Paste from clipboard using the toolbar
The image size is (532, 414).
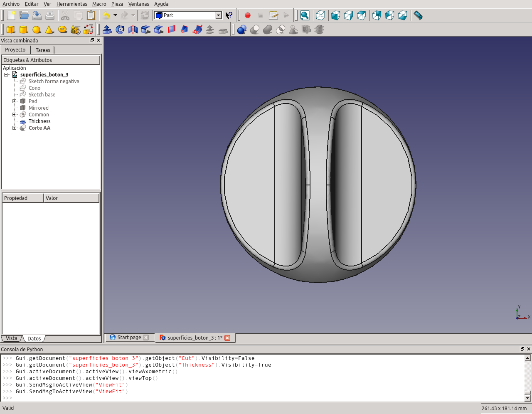point(91,16)
